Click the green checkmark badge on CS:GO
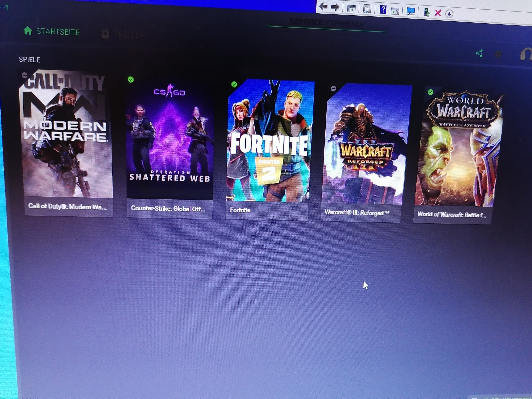 (131, 80)
